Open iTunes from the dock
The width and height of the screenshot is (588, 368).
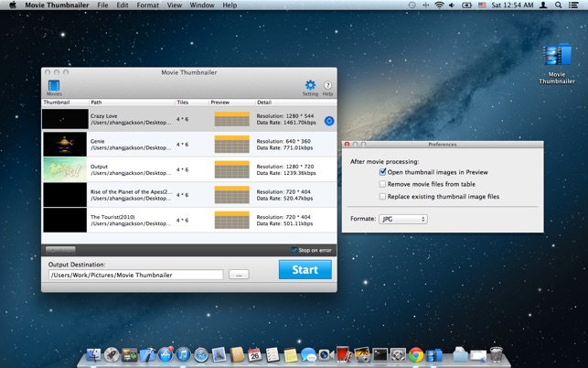click(183, 355)
